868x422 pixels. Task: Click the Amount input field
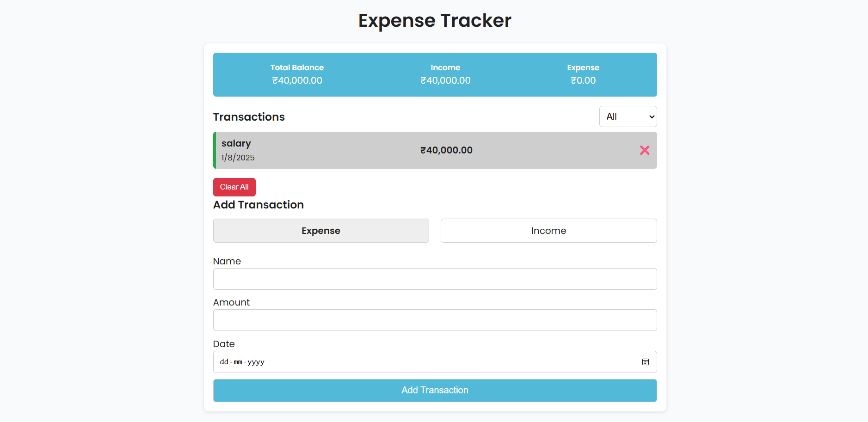click(435, 320)
